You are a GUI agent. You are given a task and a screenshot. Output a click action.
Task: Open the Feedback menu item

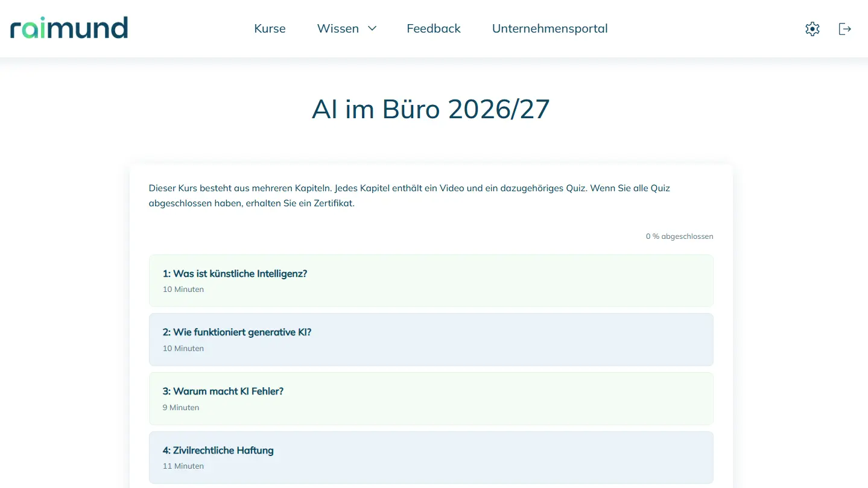pyautogui.click(x=434, y=28)
